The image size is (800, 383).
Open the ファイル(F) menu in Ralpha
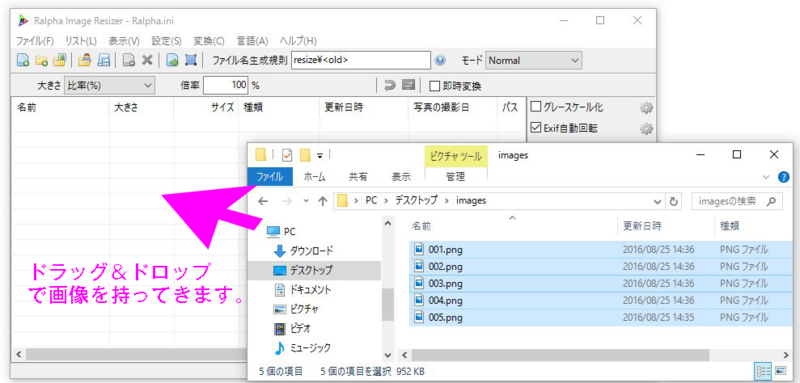[x=35, y=41]
